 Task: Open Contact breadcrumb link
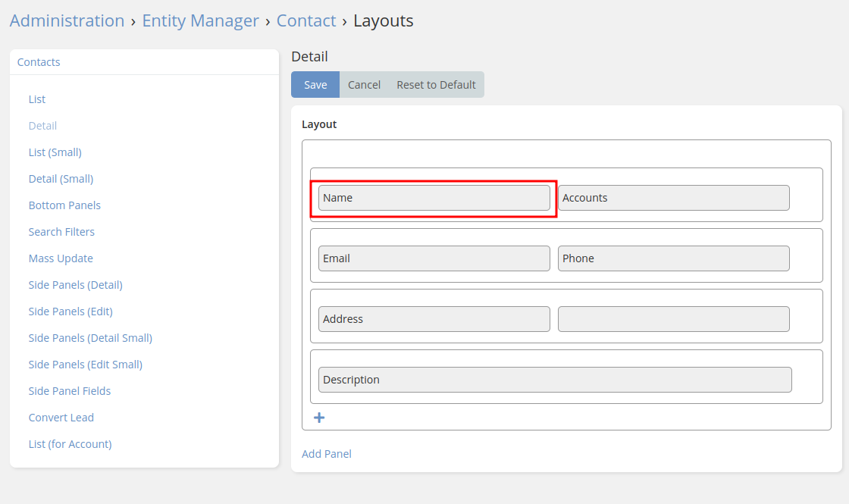tap(306, 20)
